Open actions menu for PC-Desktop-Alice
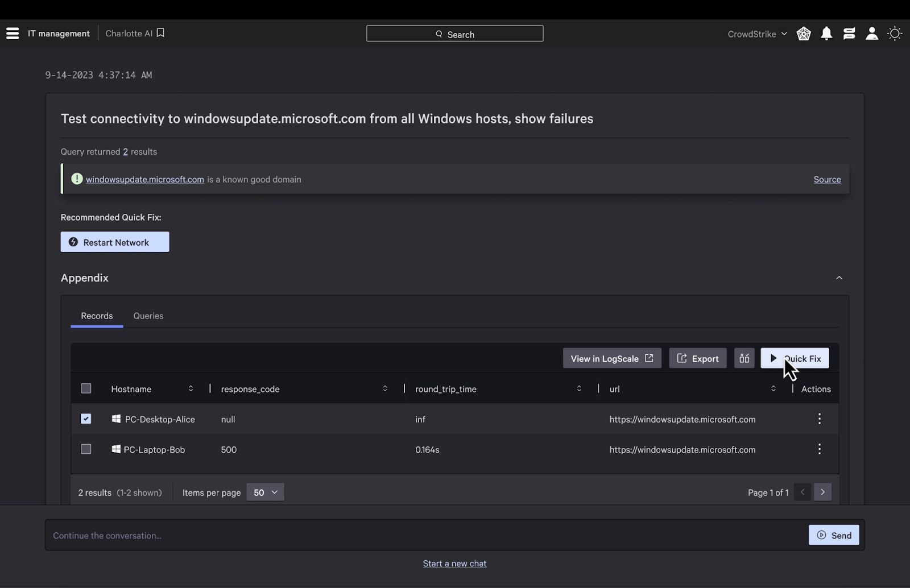The width and height of the screenshot is (910, 588). pyautogui.click(x=820, y=419)
